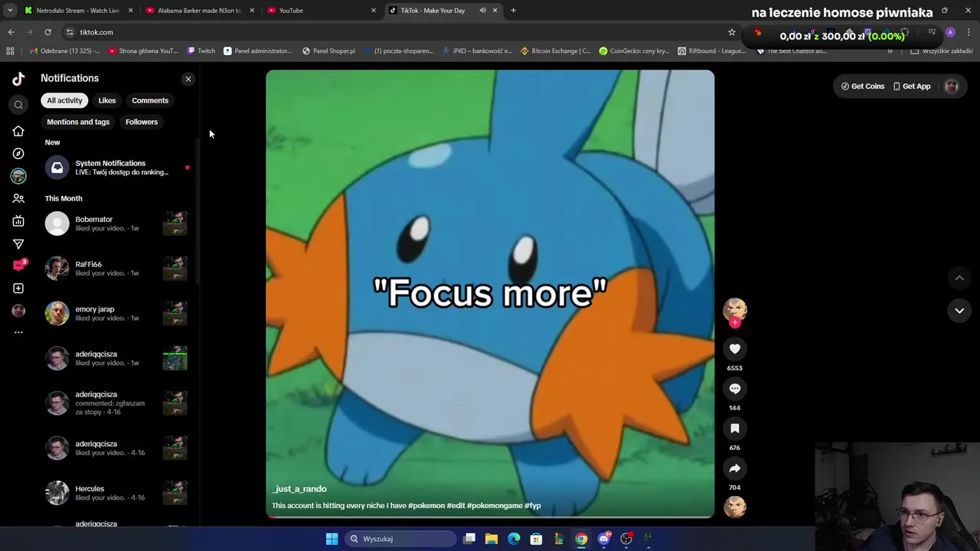
Task: Select Mentions and tags filter
Action: [x=78, y=122]
